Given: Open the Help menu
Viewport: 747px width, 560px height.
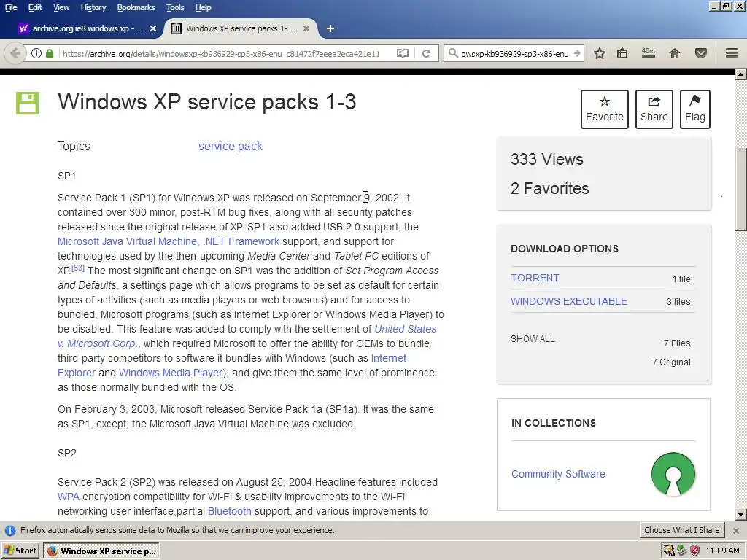Looking at the screenshot, I should click(203, 7).
